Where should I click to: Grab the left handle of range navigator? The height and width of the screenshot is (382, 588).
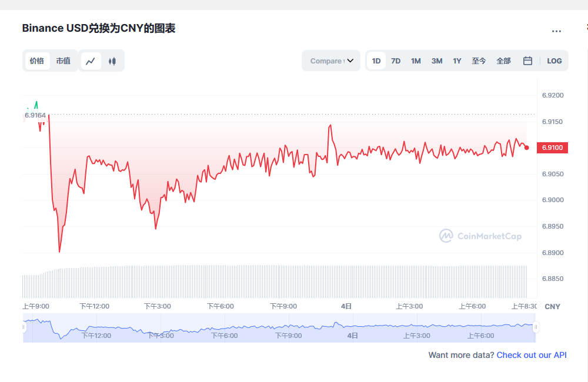point(24,327)
